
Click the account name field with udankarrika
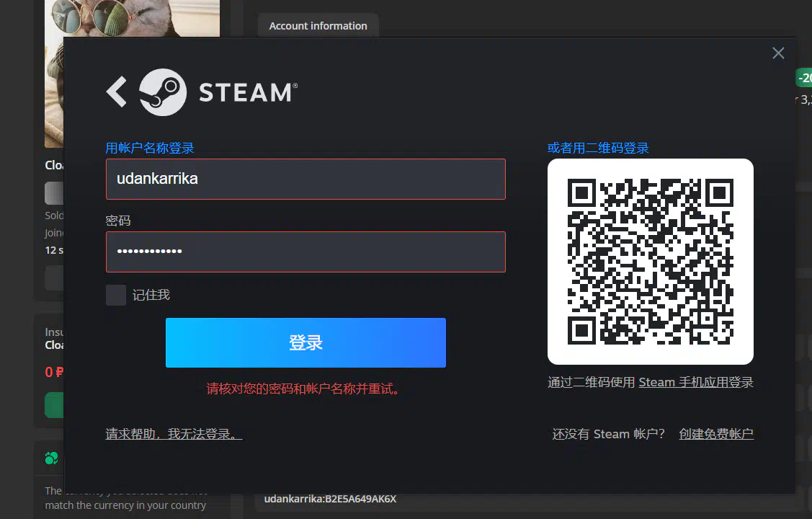(305, 179)
